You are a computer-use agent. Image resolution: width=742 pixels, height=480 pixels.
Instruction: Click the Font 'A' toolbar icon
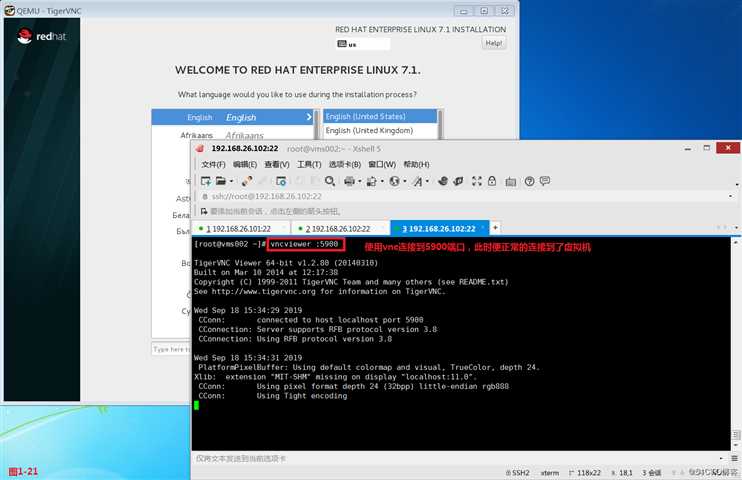point(417,181)
